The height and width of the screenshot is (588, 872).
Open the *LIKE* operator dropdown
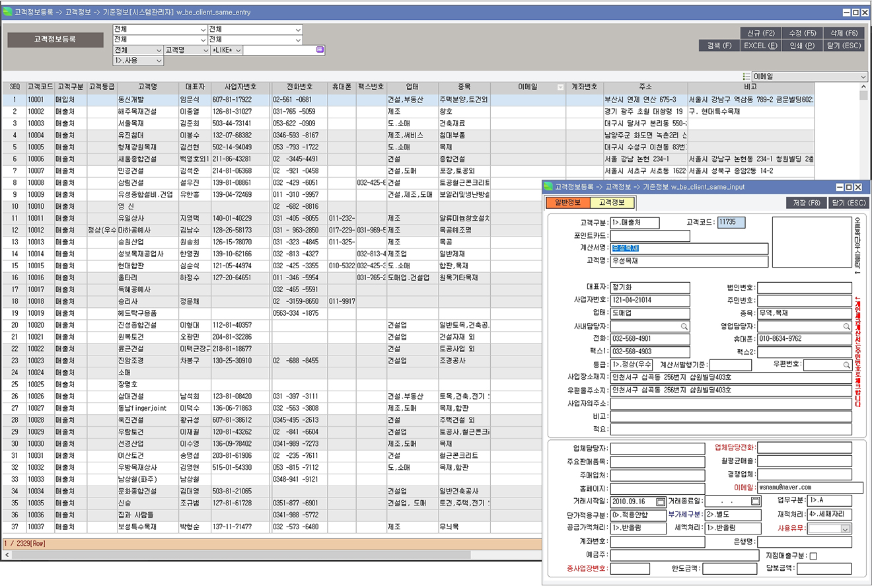coord(238,50)
